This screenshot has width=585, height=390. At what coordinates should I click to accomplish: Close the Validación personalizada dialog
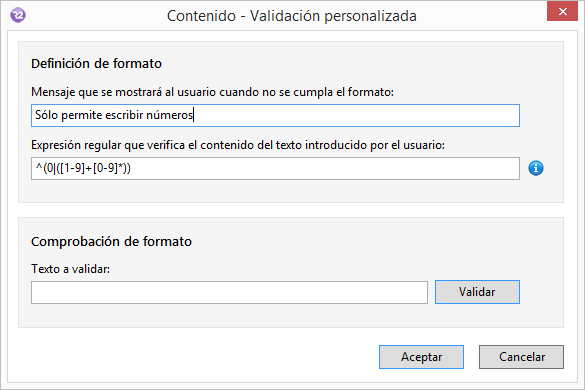pos(562,11)
